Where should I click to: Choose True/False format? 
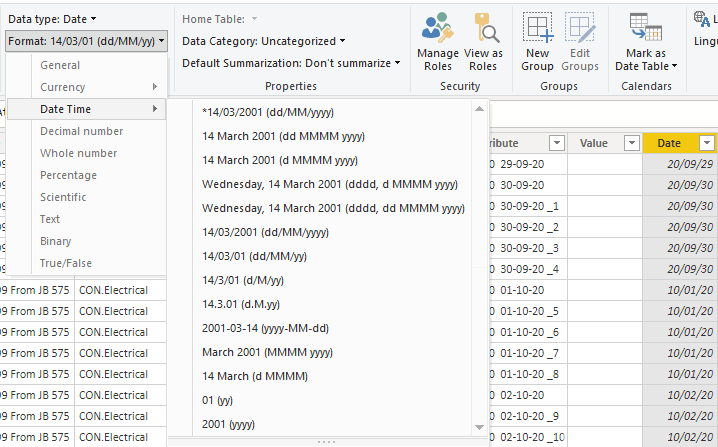[87, 263]
